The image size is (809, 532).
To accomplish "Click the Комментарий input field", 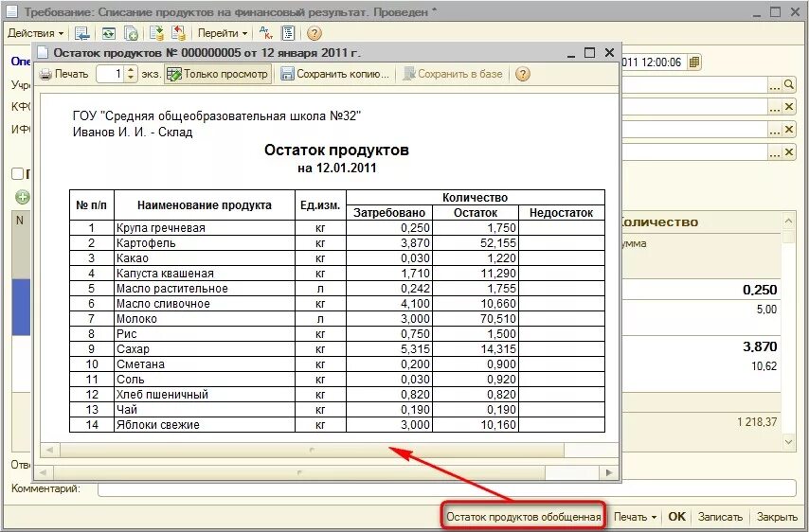I will 447,488.
